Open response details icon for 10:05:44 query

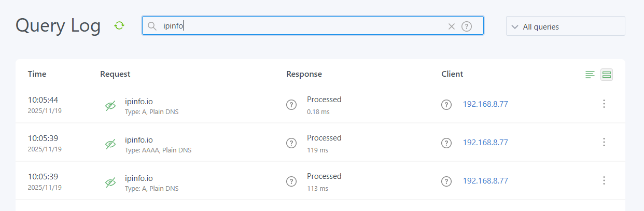[x=291, y=105]
